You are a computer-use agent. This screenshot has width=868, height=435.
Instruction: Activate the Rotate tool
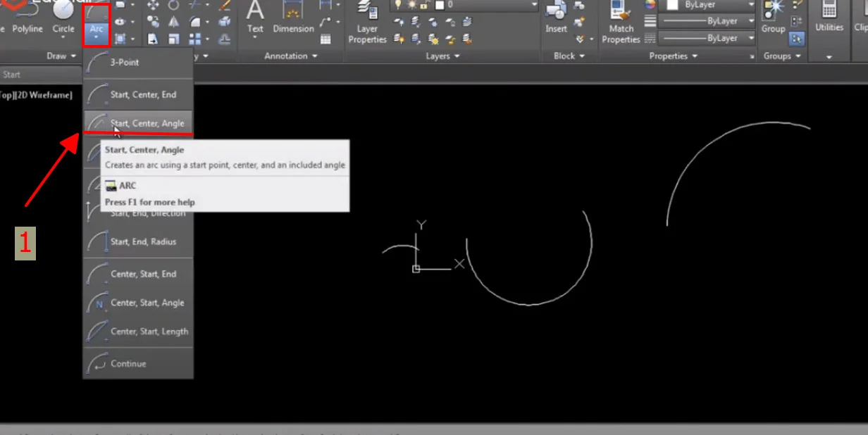click(x=173, y=6)
